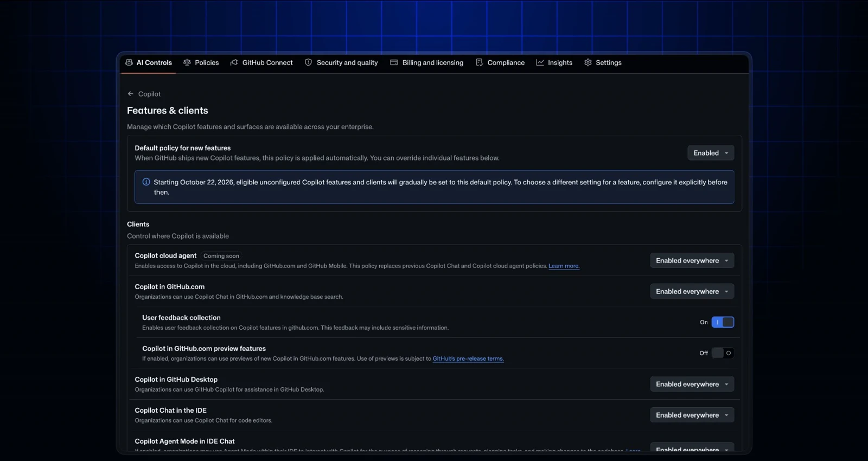This screenshot has height=461, width=868.
Task: Click the Control where Copilot is available text
Action: tap(178, 236)
